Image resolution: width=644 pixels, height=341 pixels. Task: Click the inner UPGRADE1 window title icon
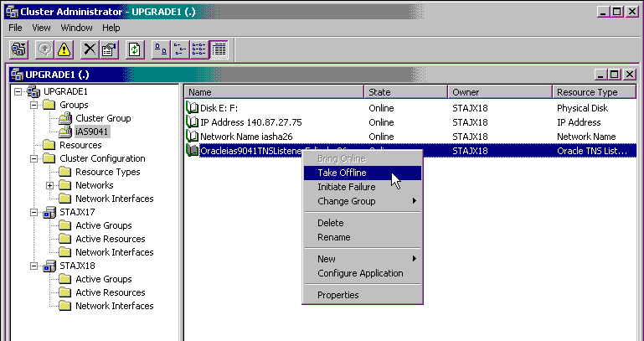tap(17, 75)
